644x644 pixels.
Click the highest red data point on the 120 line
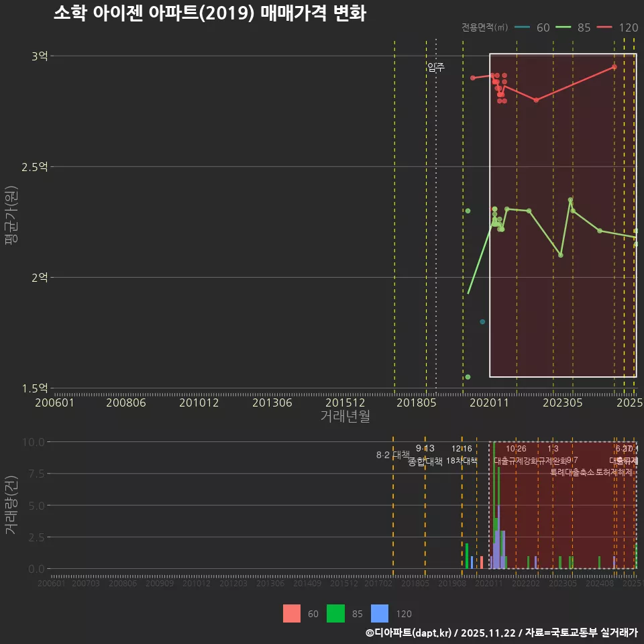tap(613, 67)
